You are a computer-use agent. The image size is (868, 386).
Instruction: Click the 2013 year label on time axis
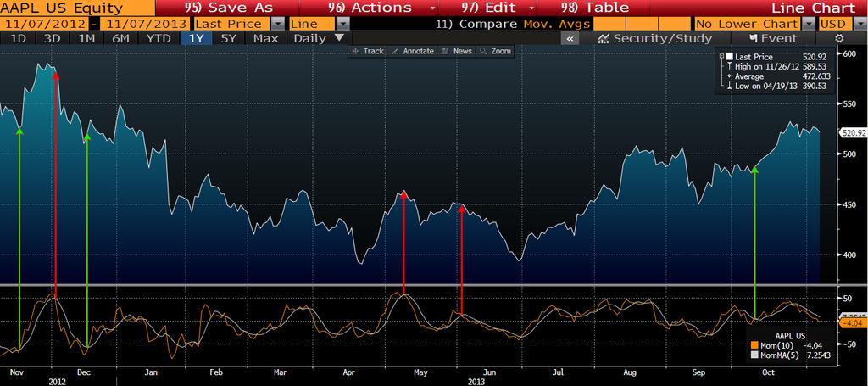(476, 382)
